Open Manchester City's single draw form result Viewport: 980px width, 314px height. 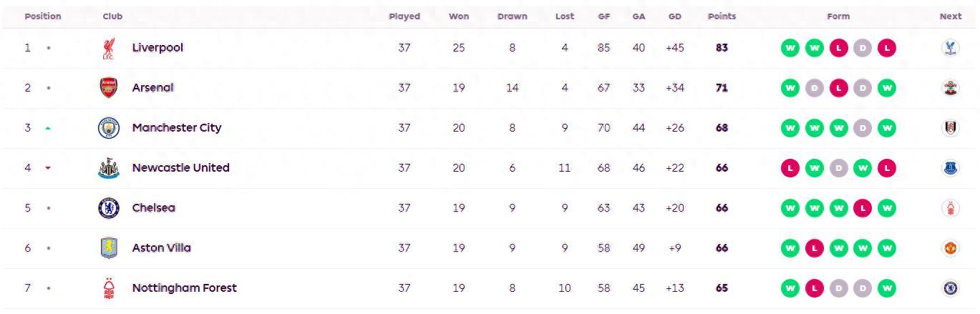pyautogui.click(x=863, y=128)
